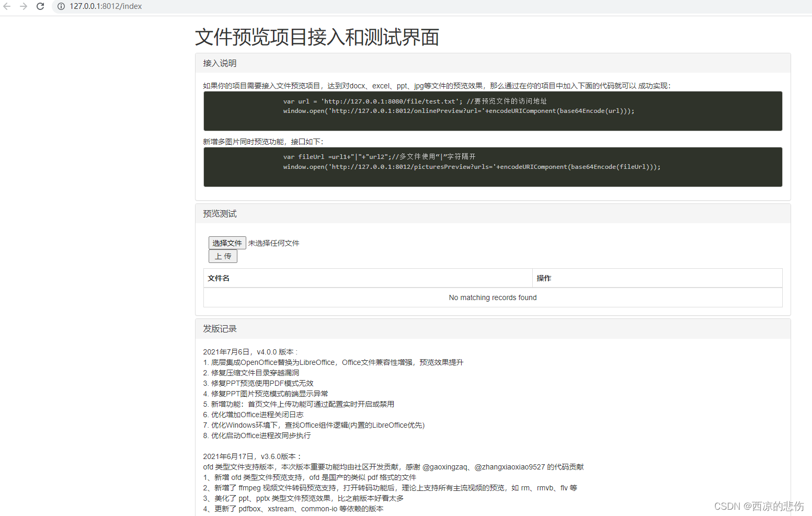Click the page title 文件预览项目接入和测试界面
812x516 pixels.
[317, 37]
